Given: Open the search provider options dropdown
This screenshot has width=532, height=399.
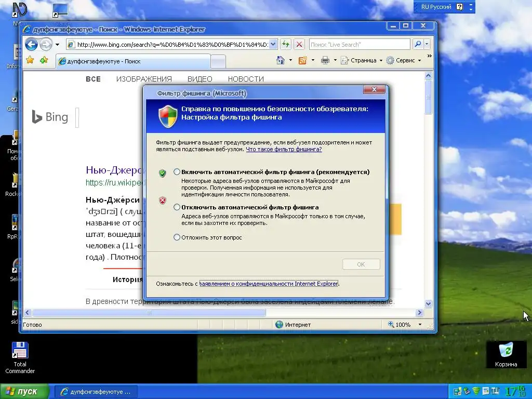Looking at the screenshot, I should click(x=427, y=44).
